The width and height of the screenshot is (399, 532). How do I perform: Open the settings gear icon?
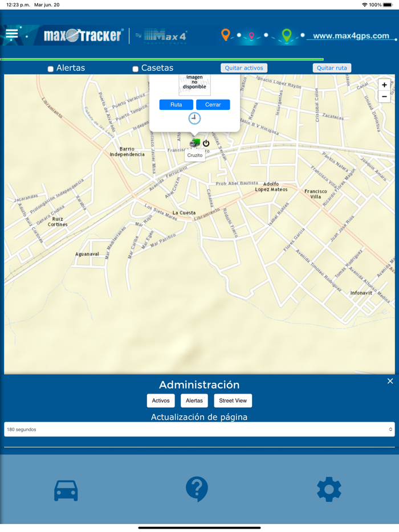[x=329, y=489]
